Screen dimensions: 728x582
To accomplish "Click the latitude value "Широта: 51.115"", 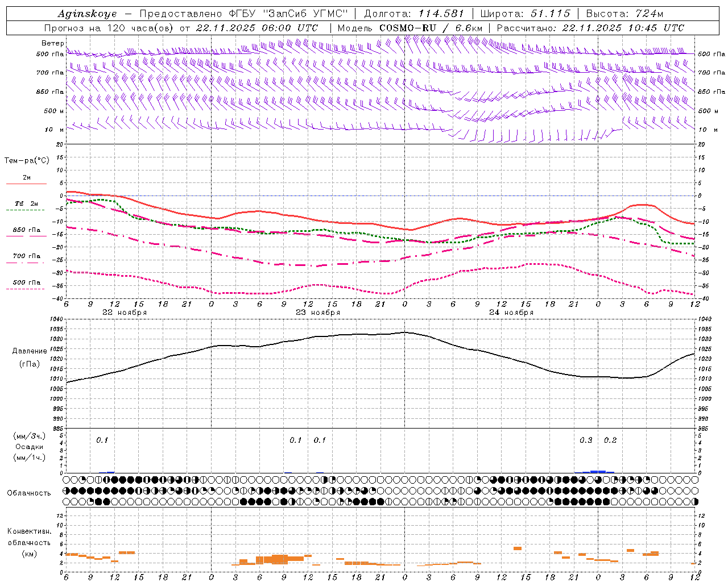I will [525, 14].
